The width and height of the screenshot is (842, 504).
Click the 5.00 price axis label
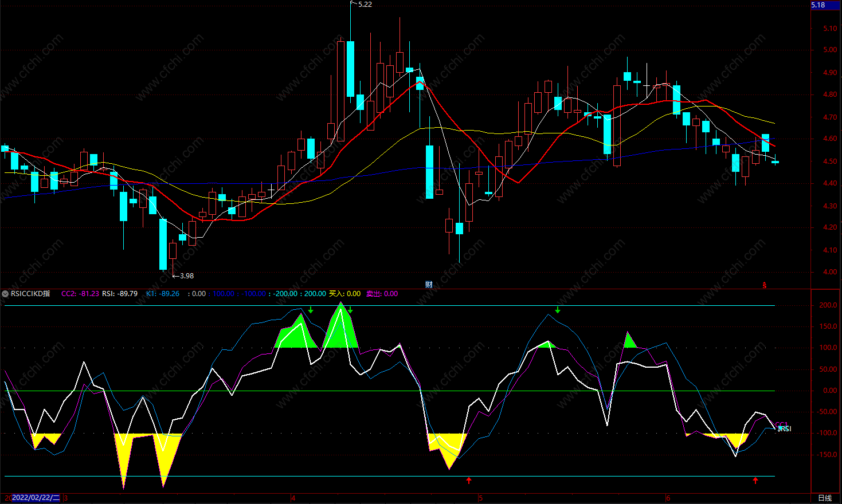[830, 50]
